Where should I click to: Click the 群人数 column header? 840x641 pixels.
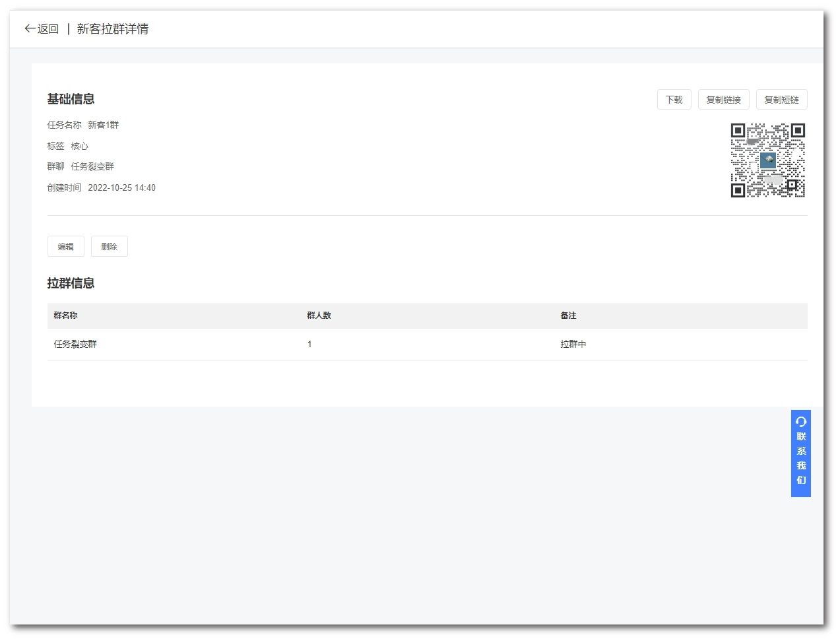(x=319, y=316)
